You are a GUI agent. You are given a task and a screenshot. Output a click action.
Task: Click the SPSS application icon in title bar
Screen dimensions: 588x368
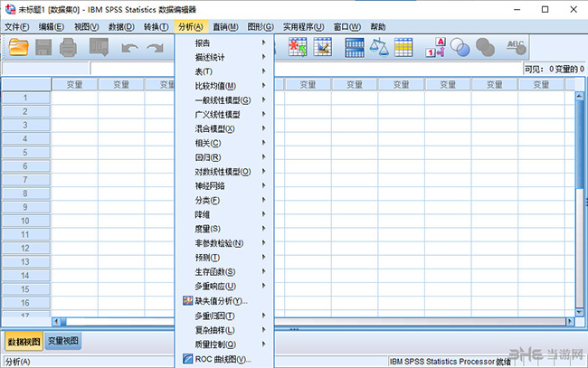(10, 9)
